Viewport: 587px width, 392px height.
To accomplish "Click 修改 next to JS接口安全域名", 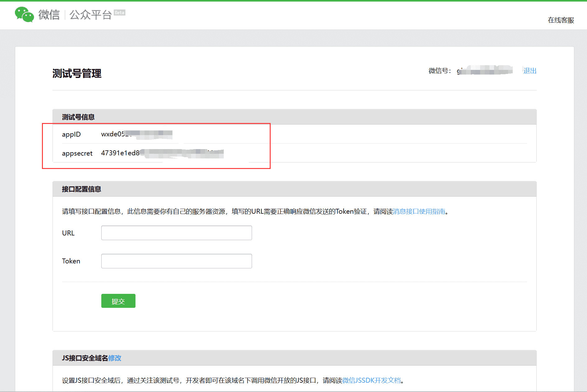I will coord(115,358).
